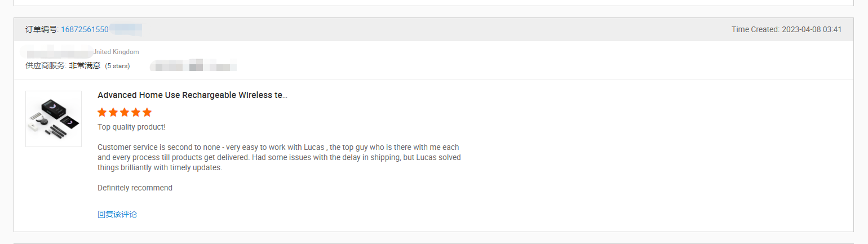Click the blurred reviewer name before United Kingdom
This screenshot has width=868, height=244.
click(56, 52)
